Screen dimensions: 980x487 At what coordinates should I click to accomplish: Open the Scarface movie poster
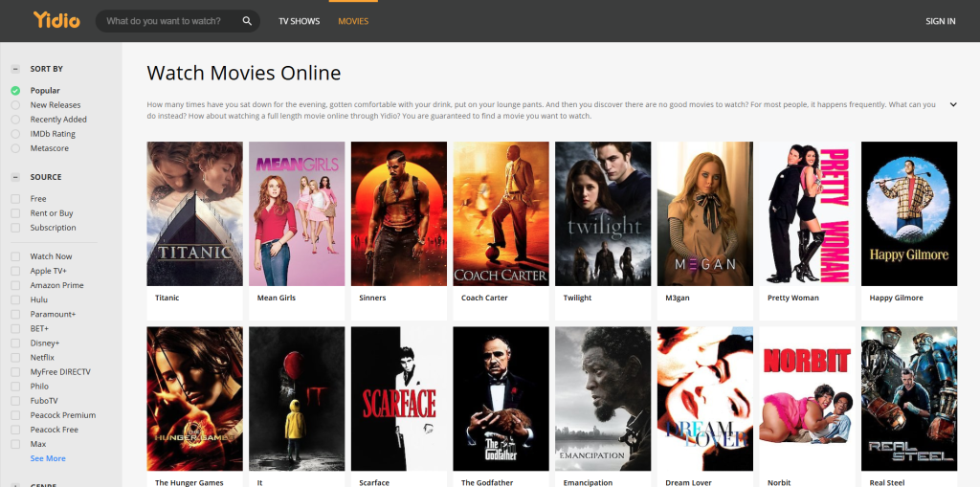[399, 399]
